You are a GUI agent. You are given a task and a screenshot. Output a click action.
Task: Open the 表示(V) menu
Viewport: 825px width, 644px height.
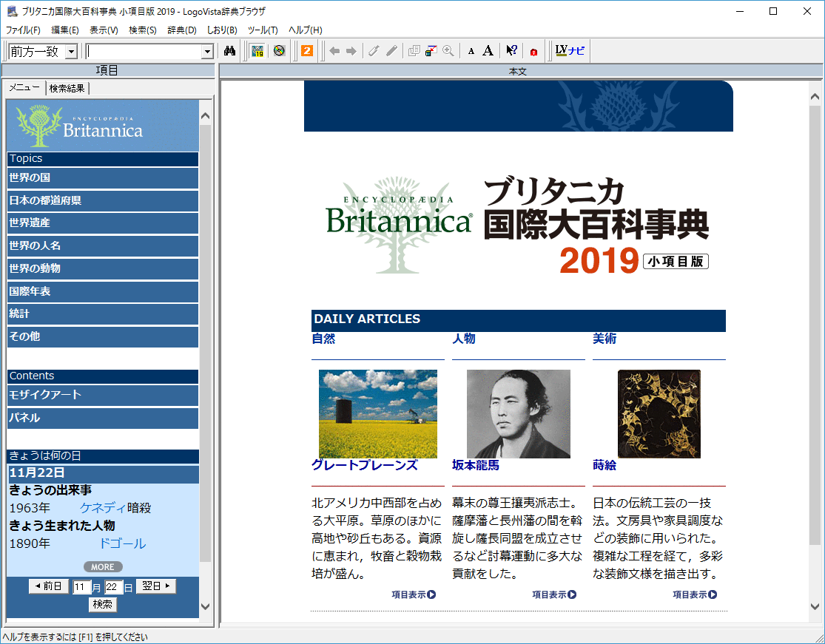(x=104, y=30)
